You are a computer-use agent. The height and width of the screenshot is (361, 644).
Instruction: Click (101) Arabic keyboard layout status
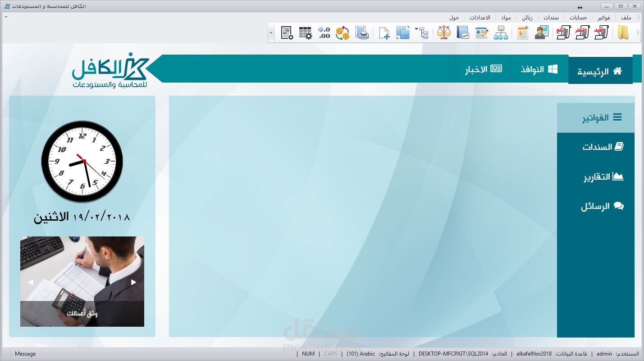[361, 354]
